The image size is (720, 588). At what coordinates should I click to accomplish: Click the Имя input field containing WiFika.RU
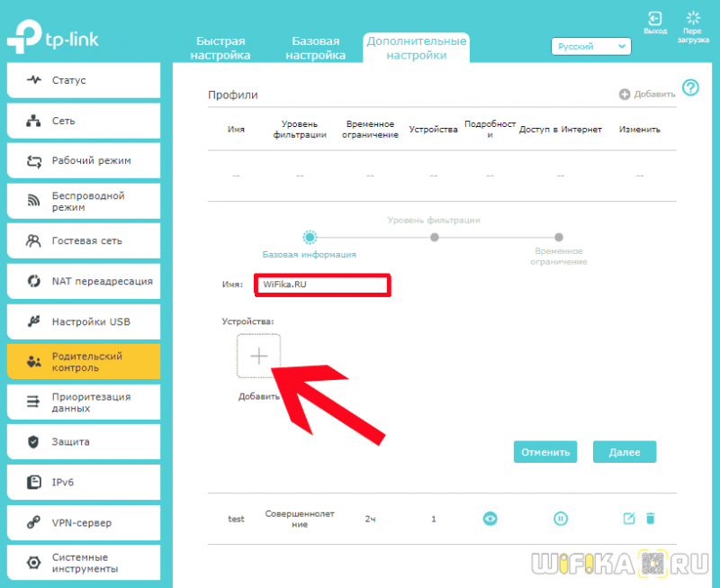tap(322, 285)
